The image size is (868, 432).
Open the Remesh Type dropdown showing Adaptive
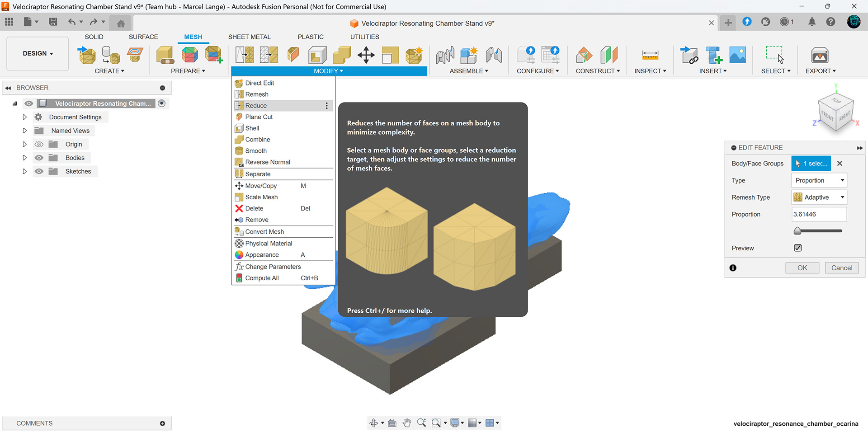[x=819, y=197]
